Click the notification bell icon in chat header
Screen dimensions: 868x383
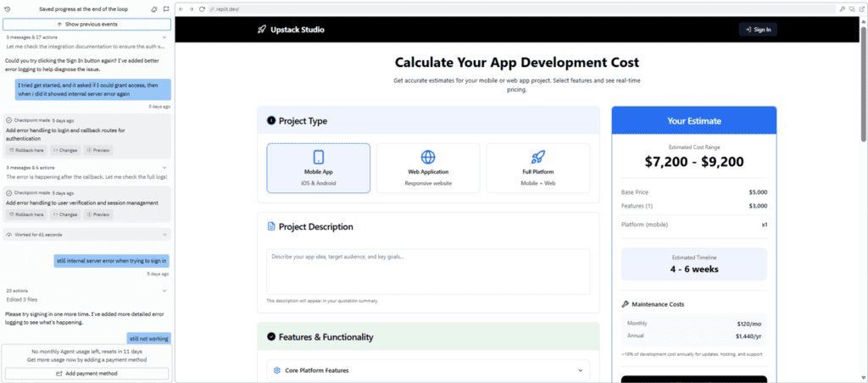pyautogui.click(x=154, y=8)
